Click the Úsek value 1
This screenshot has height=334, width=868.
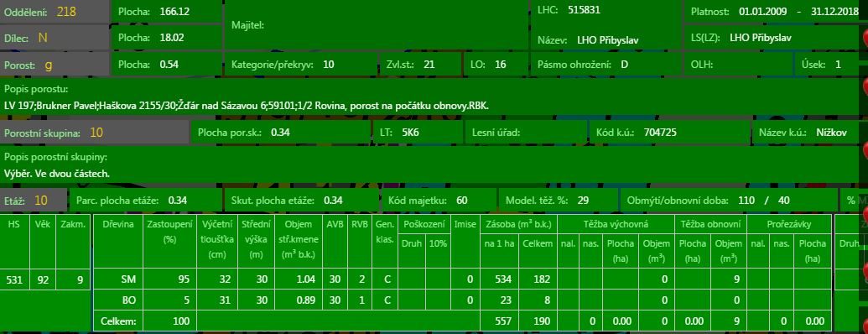[x=838, y=65]
